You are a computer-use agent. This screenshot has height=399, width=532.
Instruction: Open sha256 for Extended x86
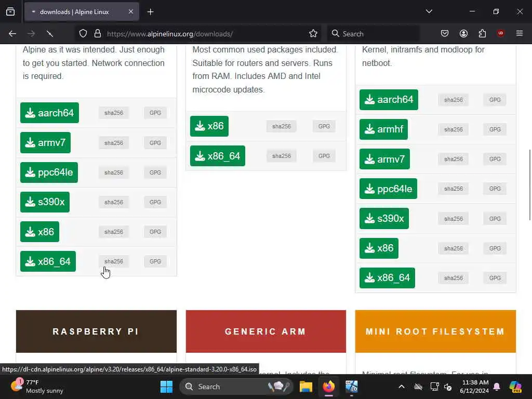[281, 126]
